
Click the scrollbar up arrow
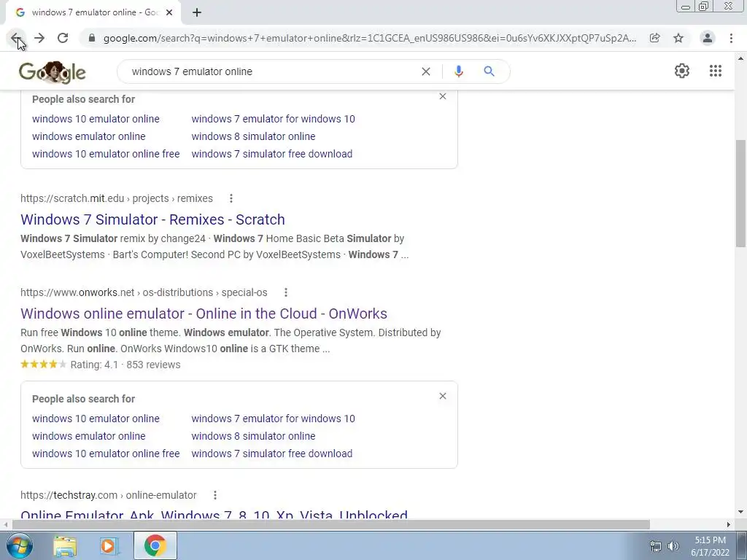point(740,58)
